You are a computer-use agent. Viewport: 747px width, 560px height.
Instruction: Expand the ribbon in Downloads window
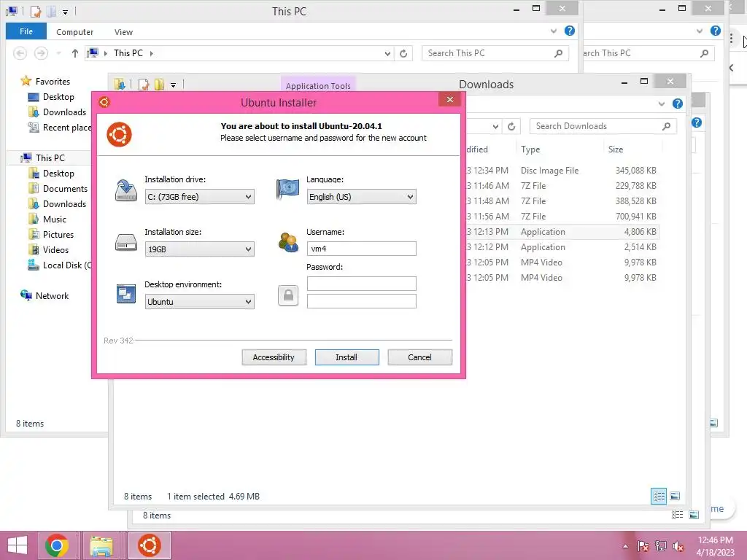pyautogui.click(x=661, y=104)
